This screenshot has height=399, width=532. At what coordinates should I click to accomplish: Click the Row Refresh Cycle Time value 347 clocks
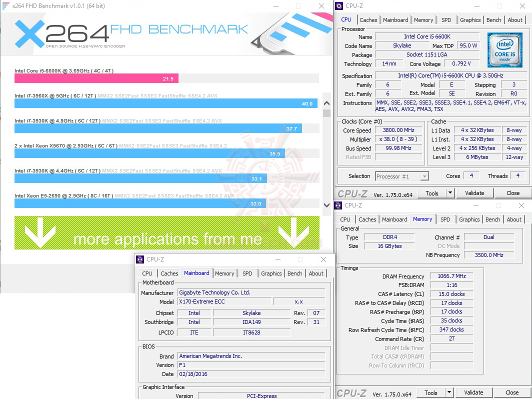(451, 329)
